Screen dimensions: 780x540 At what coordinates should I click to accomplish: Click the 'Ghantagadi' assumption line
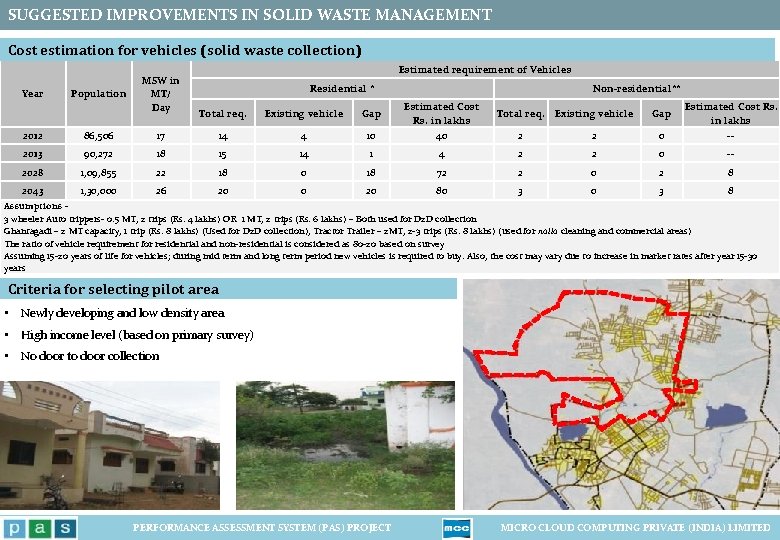(x=347, y=231)
